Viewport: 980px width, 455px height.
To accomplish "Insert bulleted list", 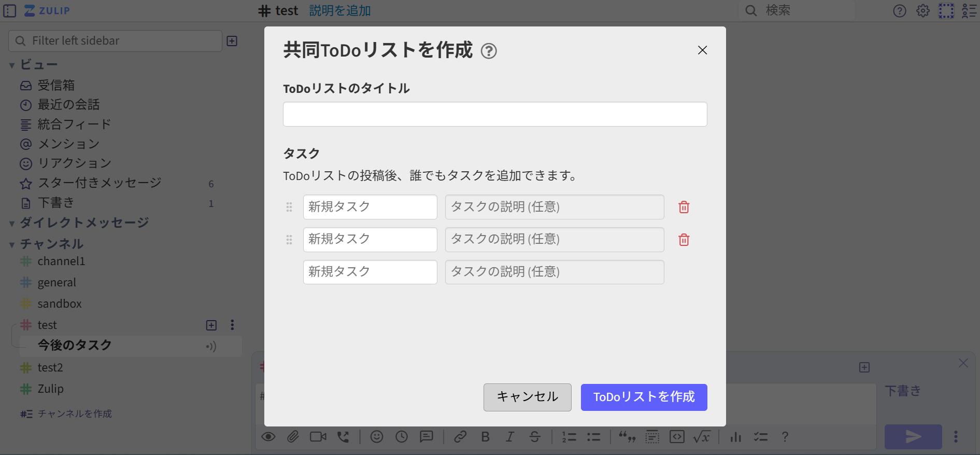I will click(x=594, y=437).
